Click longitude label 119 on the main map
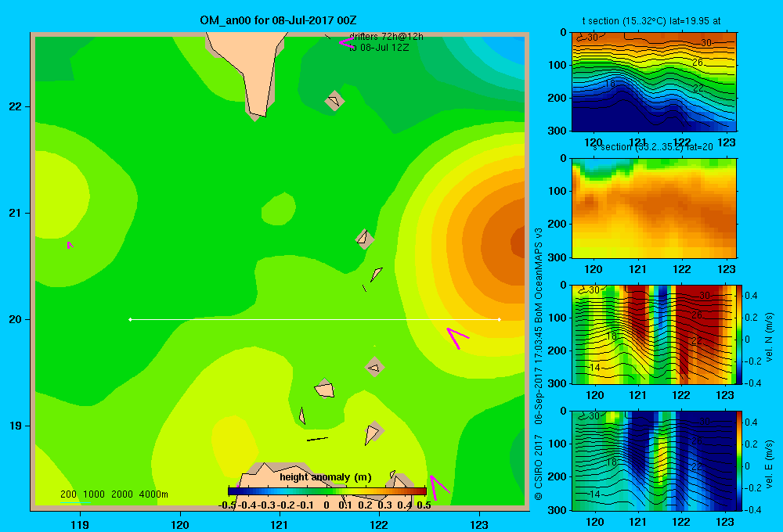The height and width of the screenshot is (532, 783). 80,524
